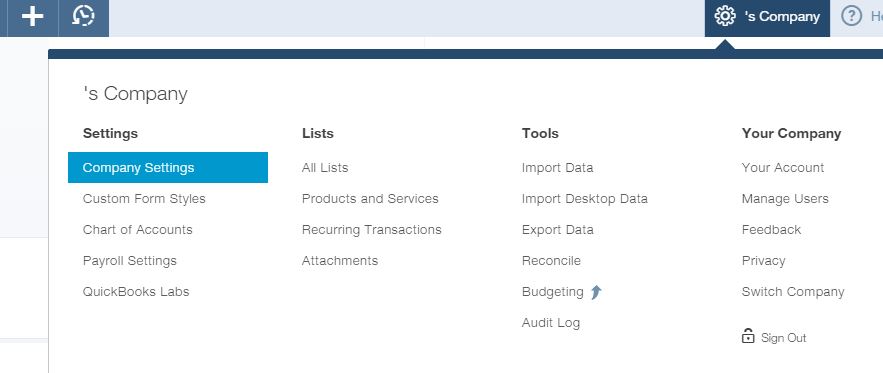The width and height of the screenshot is (883, 373).
Task: Open Custom Form Styles
Action: [x=144, y=199]
